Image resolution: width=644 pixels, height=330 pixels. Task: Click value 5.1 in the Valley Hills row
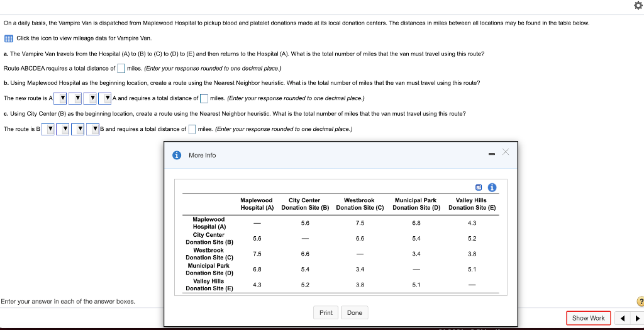click(x=416, y=285)
